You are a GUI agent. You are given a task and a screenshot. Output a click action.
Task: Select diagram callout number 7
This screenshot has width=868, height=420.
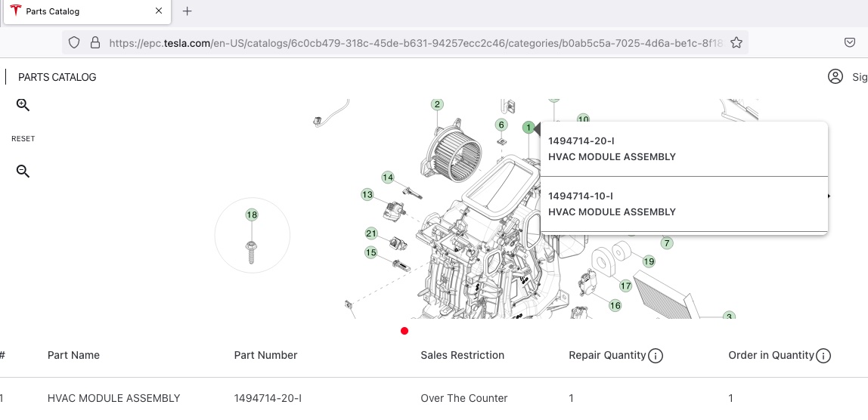point(667,243)
